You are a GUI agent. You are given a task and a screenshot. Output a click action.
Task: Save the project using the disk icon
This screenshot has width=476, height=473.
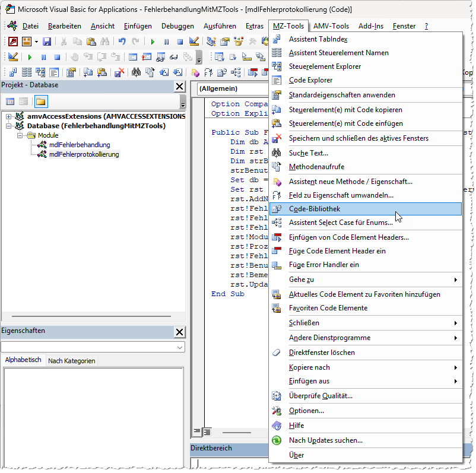[47, 42]
